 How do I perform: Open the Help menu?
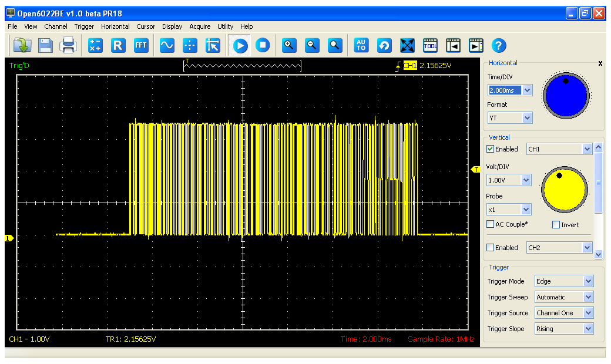(246, 26)
